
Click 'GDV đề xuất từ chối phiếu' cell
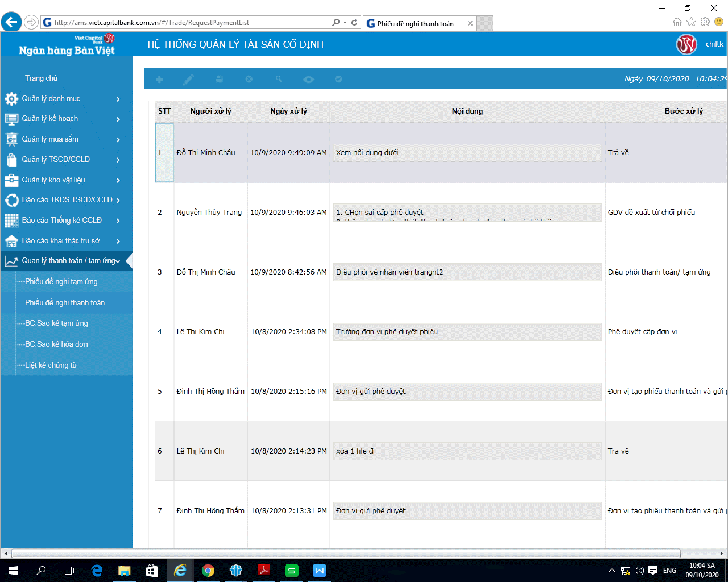(x=652, y=213)
